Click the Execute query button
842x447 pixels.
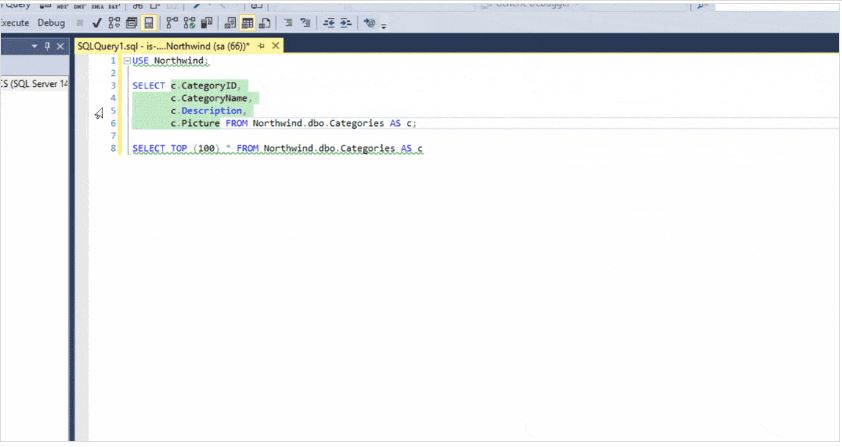[x=14, y=23]
